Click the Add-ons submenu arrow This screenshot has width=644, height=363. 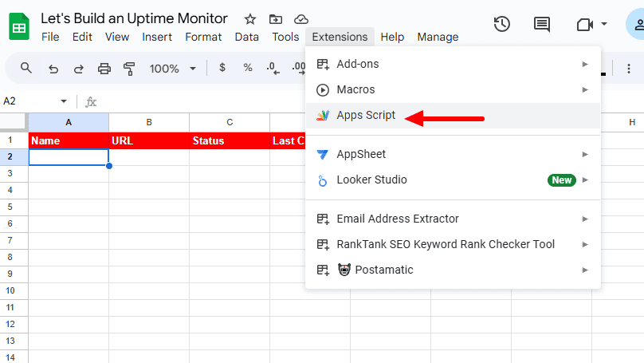click(x=585, y=64)
